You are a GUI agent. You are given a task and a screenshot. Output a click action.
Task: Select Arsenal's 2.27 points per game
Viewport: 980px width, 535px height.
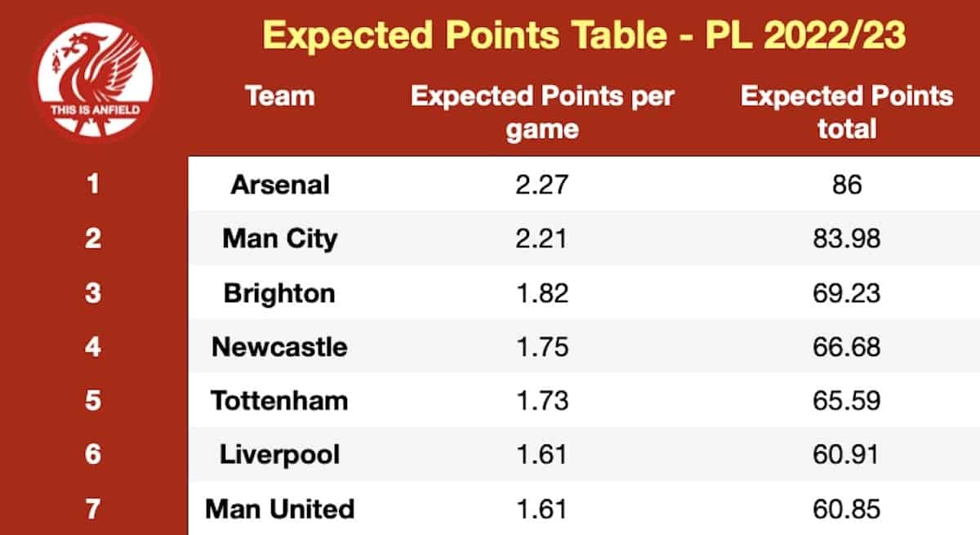(542, 184)
